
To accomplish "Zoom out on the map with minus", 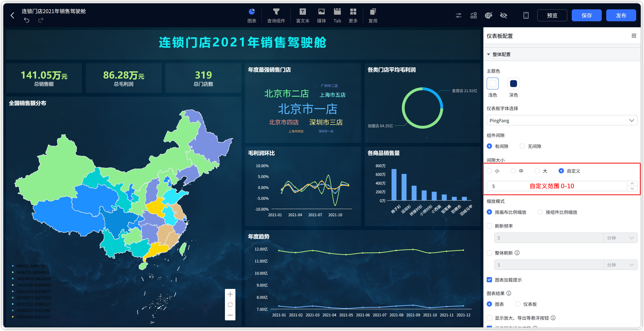I will 230,315.
